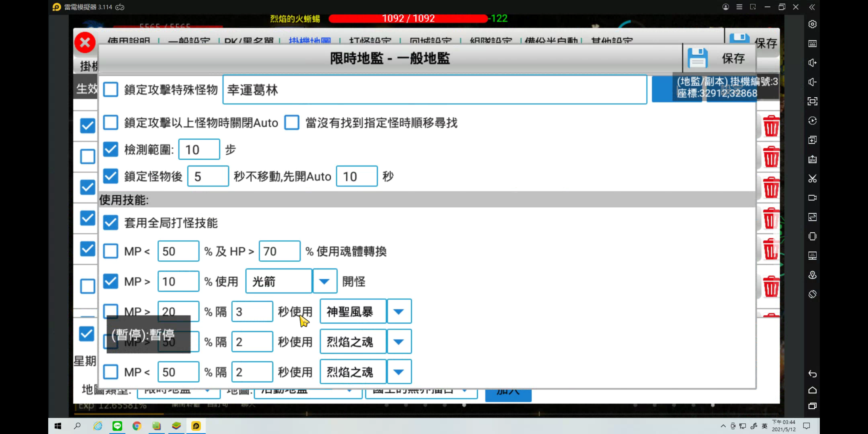Open Windows Start menu

[x=58, y=426]
